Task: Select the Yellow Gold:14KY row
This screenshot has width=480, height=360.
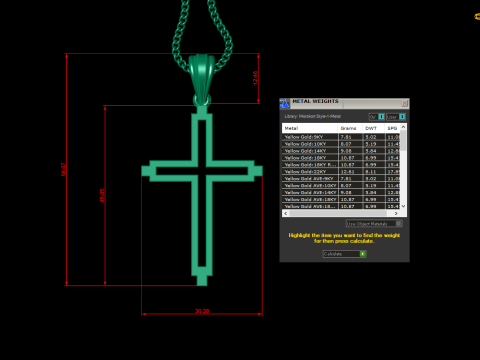Action: (341, 151)
